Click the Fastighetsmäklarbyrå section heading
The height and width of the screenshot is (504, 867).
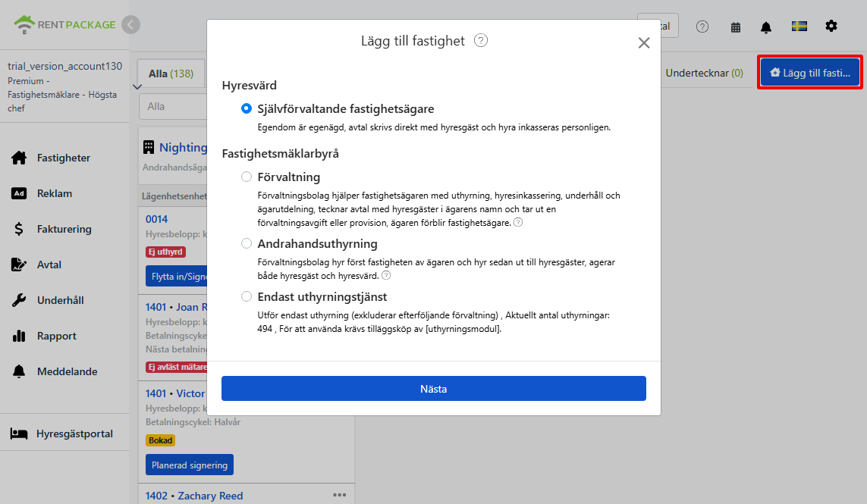pos(281,154)
